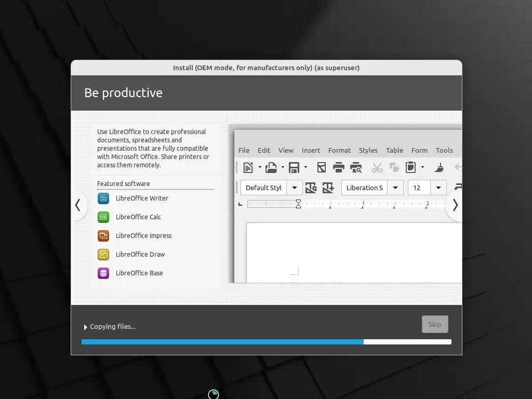The image size is (532, 399).
Task: Expand the Liberation S font name dropdown
Action: tap(395, 188)
